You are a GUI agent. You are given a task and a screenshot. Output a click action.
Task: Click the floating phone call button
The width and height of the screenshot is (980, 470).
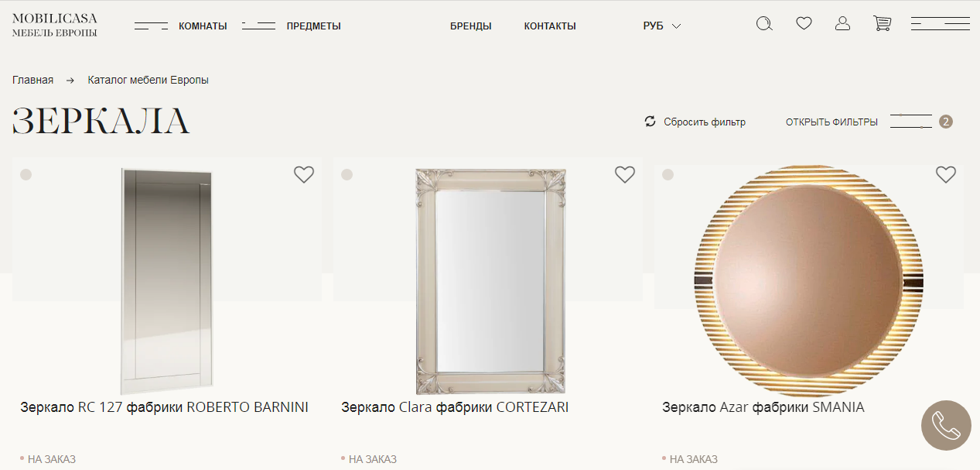[945, 425]
